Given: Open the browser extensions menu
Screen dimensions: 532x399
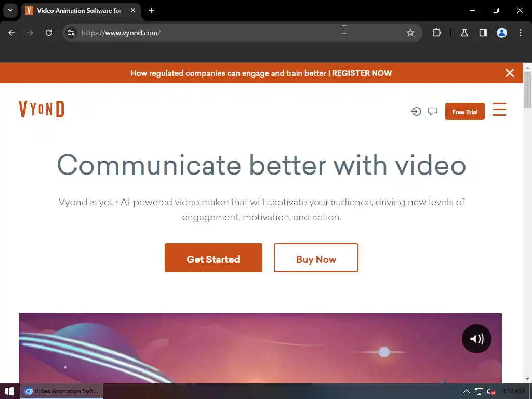Looking at the screenshot, I should click(x=436, y=33).
